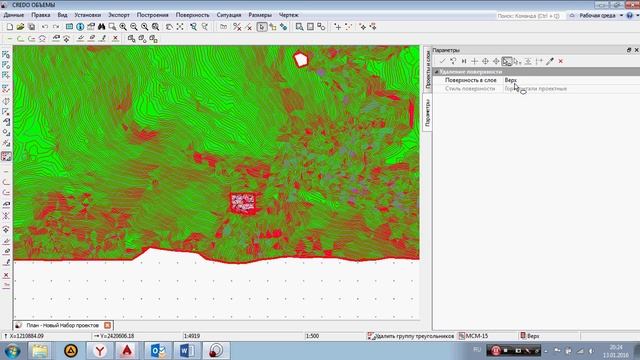Apply construction with the checkmark icon in Параметры
The image size is (640, 360).
click(x=442, y=61)
